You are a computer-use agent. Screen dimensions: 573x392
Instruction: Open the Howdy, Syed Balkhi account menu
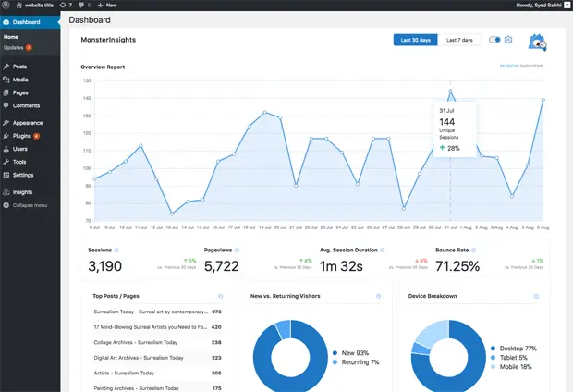536,5
